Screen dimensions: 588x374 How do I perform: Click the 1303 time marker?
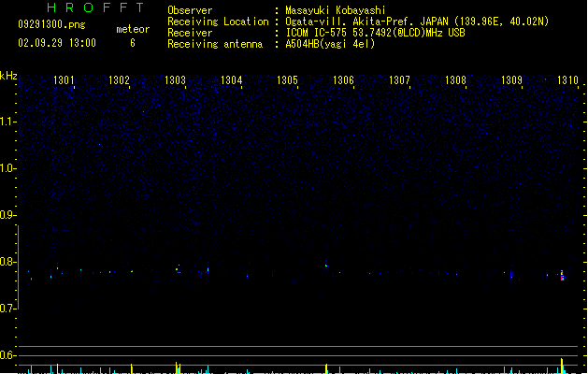175,80
